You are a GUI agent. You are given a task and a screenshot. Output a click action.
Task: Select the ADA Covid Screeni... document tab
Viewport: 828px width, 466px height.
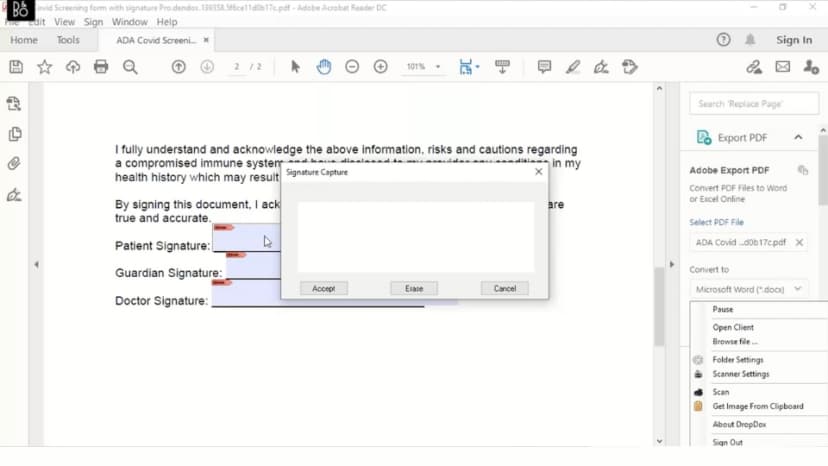pos(156,40)
